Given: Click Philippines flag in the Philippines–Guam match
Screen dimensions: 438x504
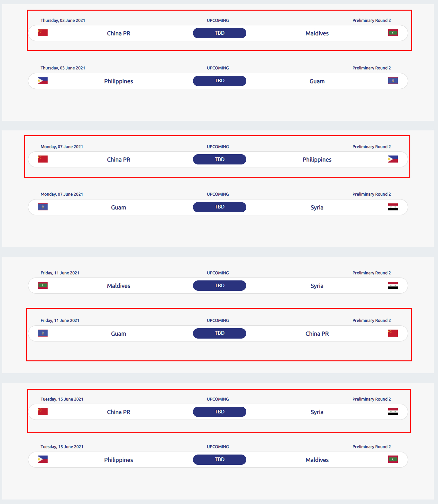Looking at the screenshot, I should (43, 81).
